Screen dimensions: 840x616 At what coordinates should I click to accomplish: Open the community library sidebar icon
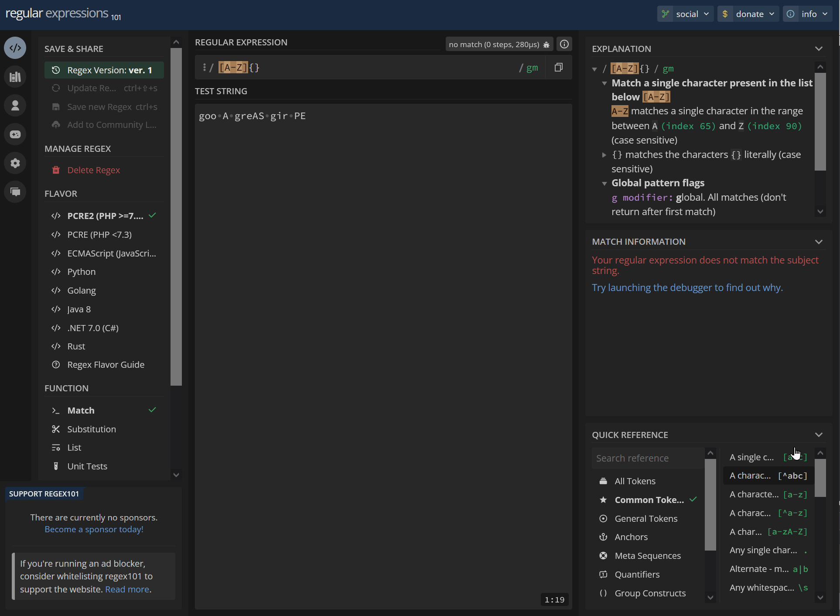tap(15, 77)
